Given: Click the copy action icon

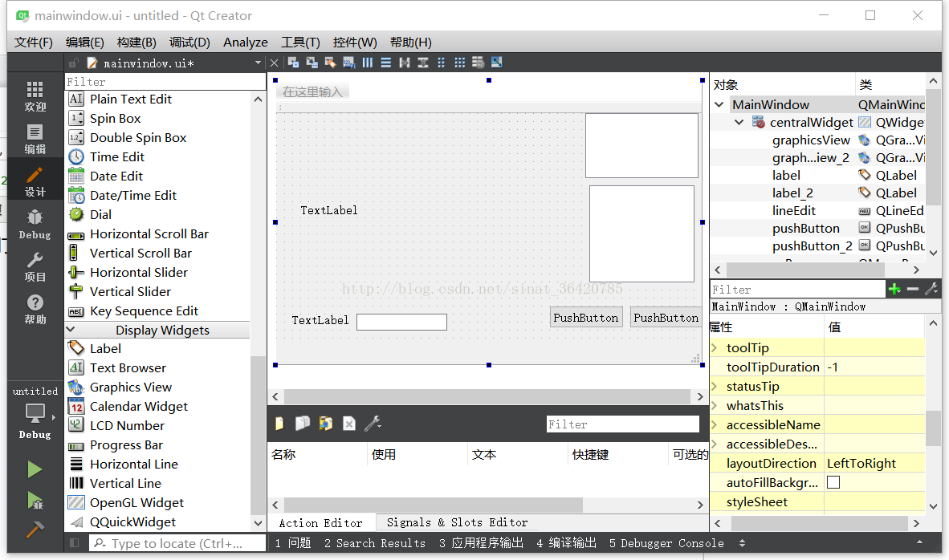Looking at the screenshot, I should click(x=303, y=424).
